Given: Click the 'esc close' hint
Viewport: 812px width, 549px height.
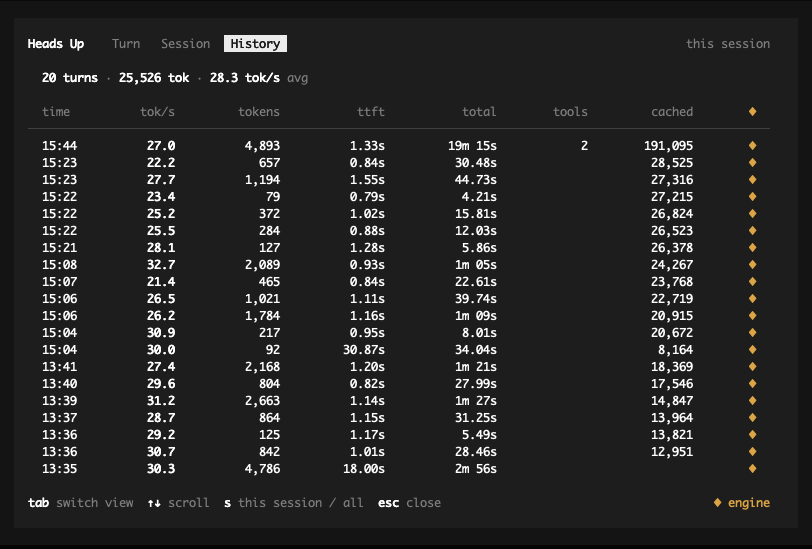Looking at the screenshot, I should coord(409,502).
